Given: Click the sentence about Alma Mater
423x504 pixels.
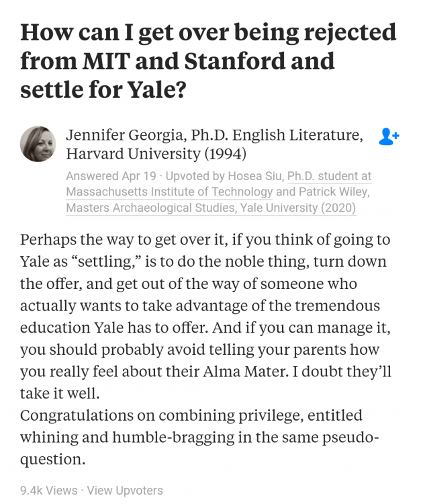Looking at the screenshot, I should 205,349.
